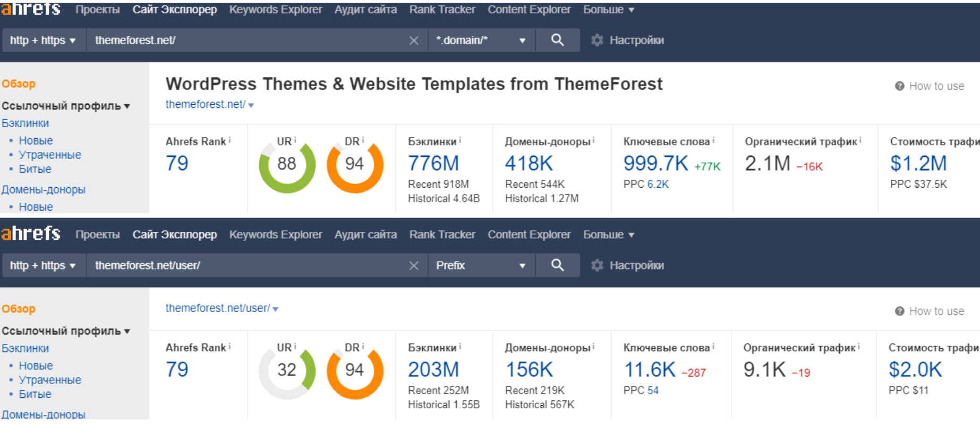980x427 pixels.
Task: Open the lower http + https protocol dropdown
Action: pyautogui.click(x=44, y=265)
